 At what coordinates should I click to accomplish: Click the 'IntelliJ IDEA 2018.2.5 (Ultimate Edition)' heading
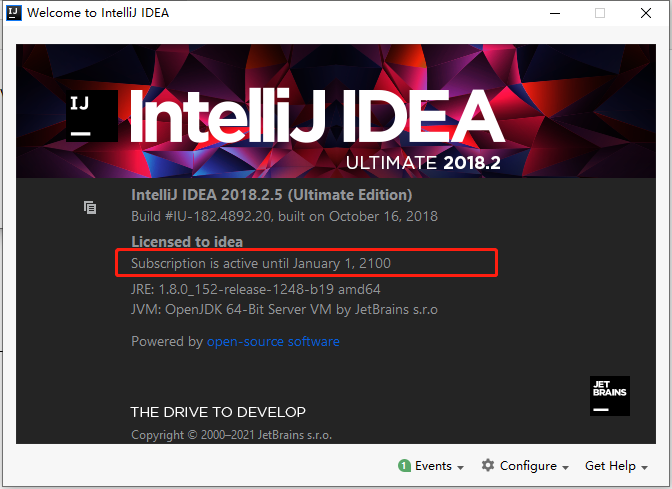pyautogui.click(x=272, y=195)
